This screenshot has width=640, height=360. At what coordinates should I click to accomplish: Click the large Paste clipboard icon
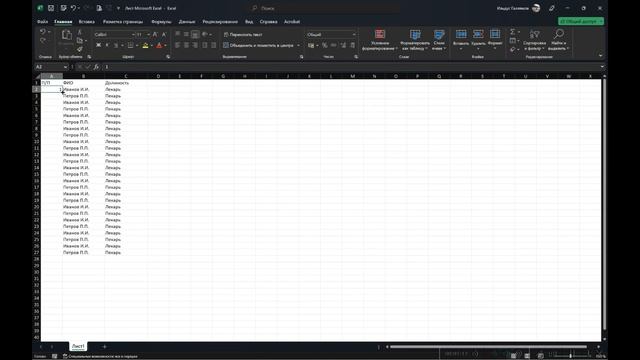coord(66,35)
